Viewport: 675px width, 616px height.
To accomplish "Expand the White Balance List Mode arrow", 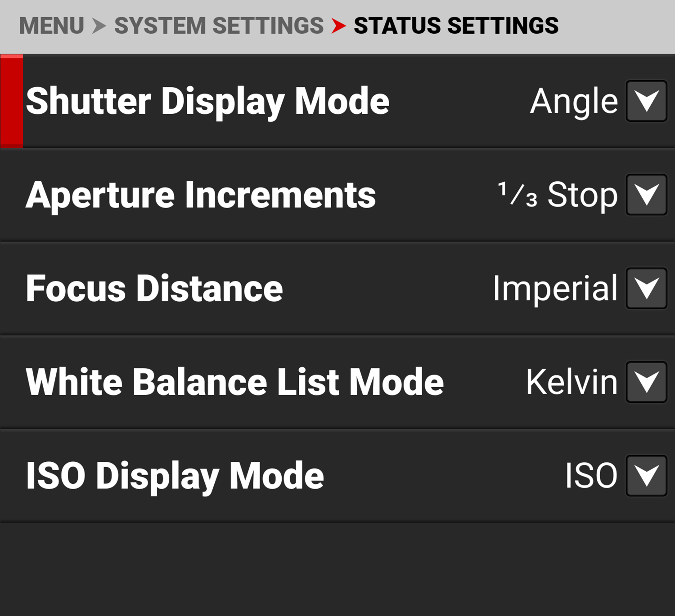I will tap(646, 382).
